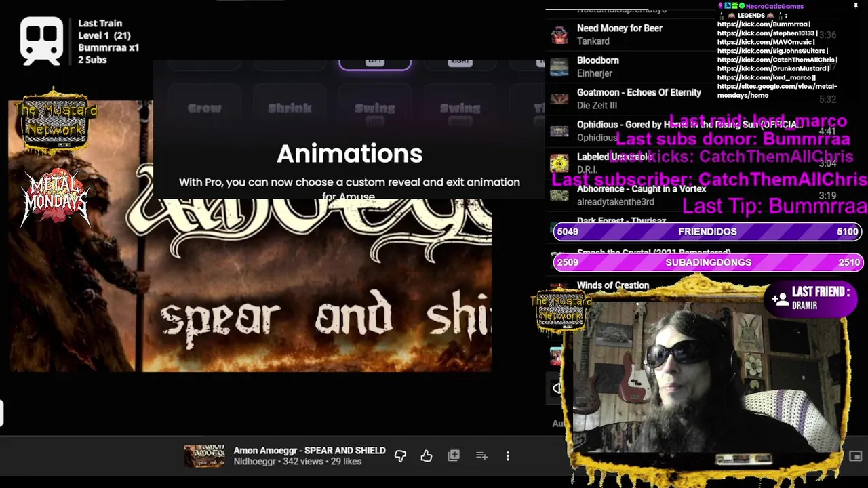Click the Einherjer artist name
868x488 pixels.
[x=595, y=73]
